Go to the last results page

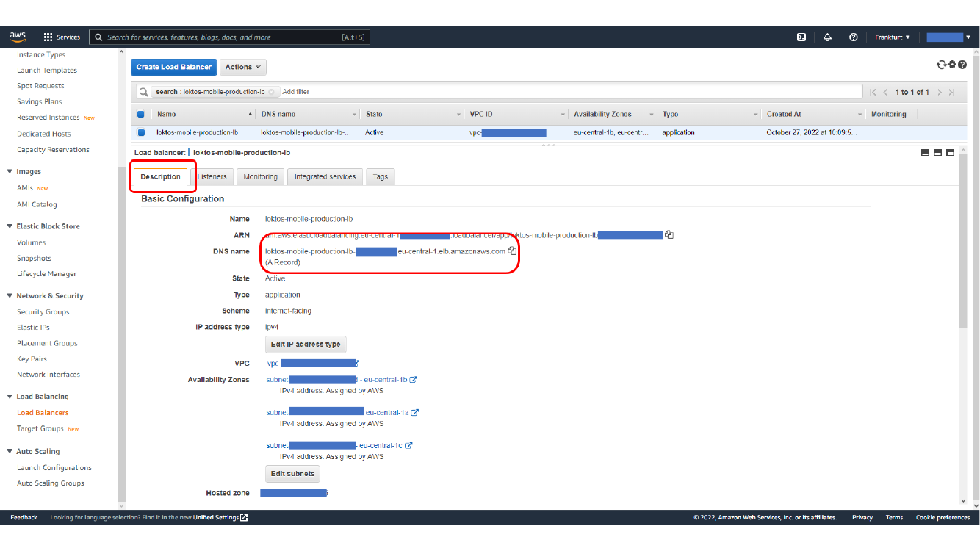(952, 92)
